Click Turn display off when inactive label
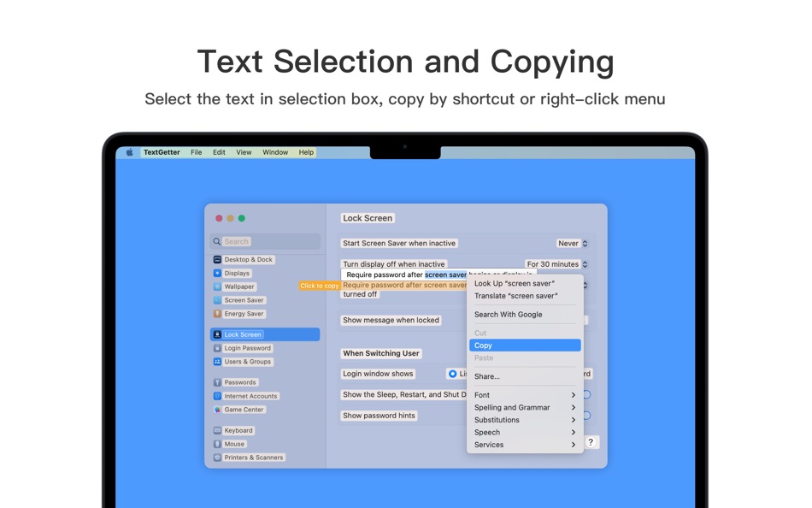Image resolution: width=812 pixels, height=508 pixels. pos(394,264)
